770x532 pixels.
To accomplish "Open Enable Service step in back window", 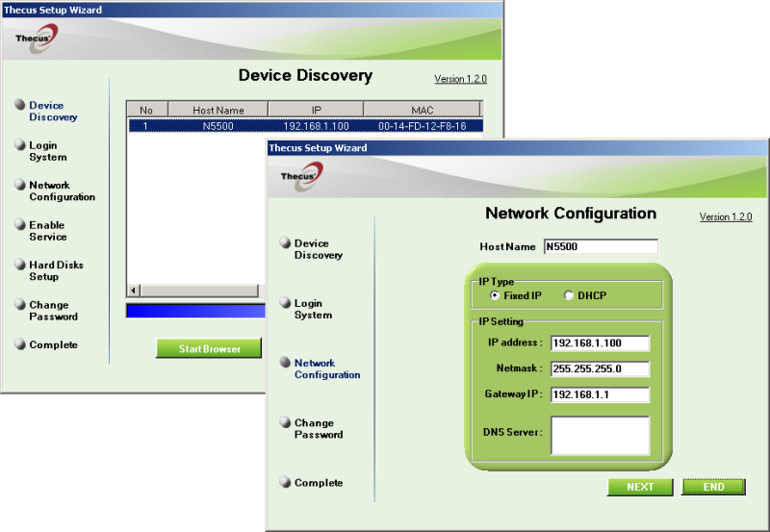I will pyautogui.click(x=47, y=231).
